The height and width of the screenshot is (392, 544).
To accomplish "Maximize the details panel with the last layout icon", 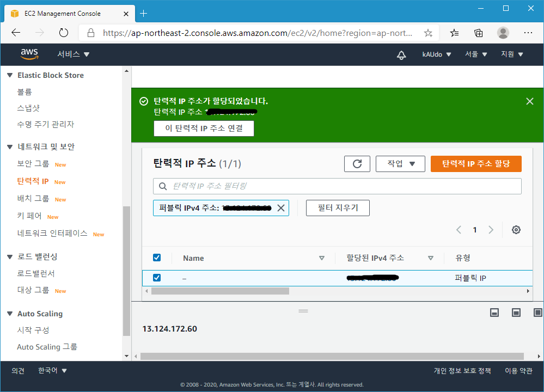I will (x=538, y=313).
